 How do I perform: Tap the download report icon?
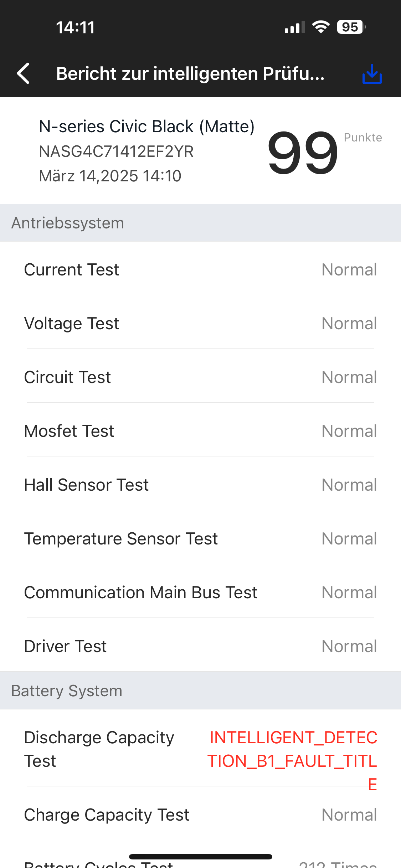(372, 74)
